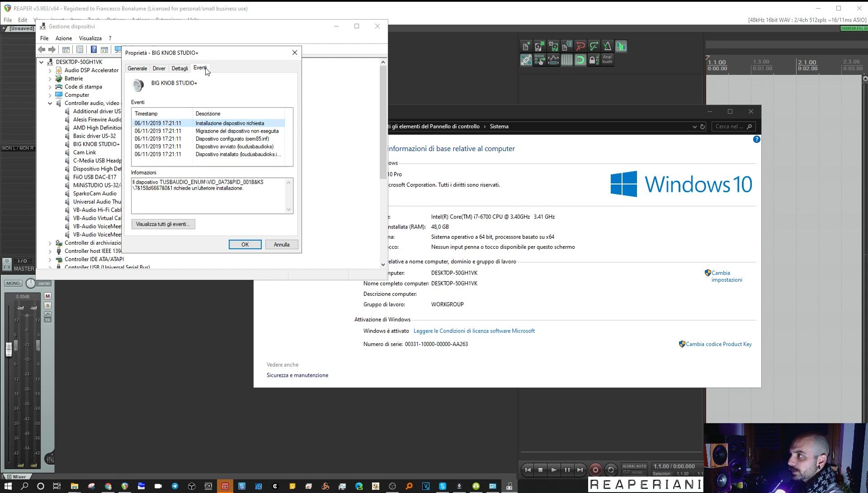Expand Controller di archiviazione tree node
868x493 pixels.
click(x=50, y=243)
